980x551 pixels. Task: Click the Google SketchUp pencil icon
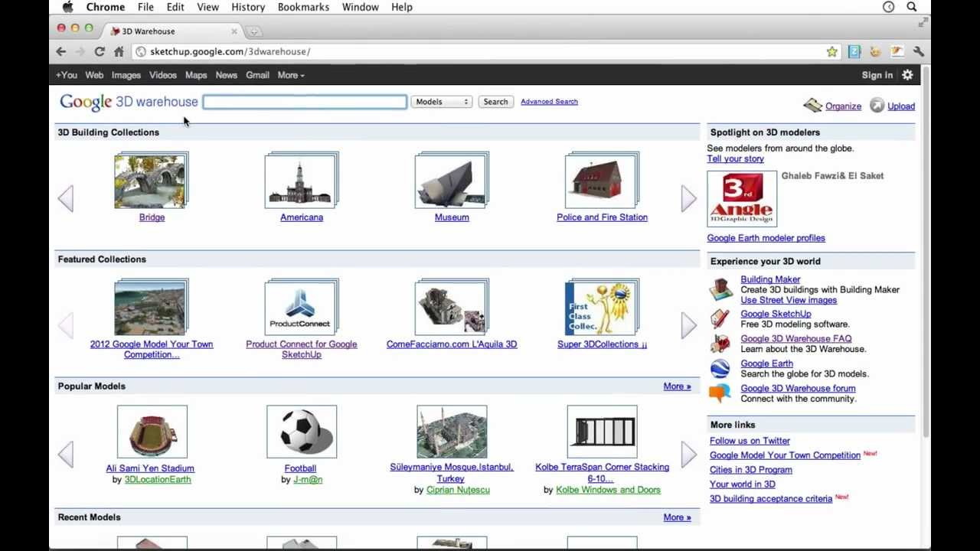click(x=720, y=318)
